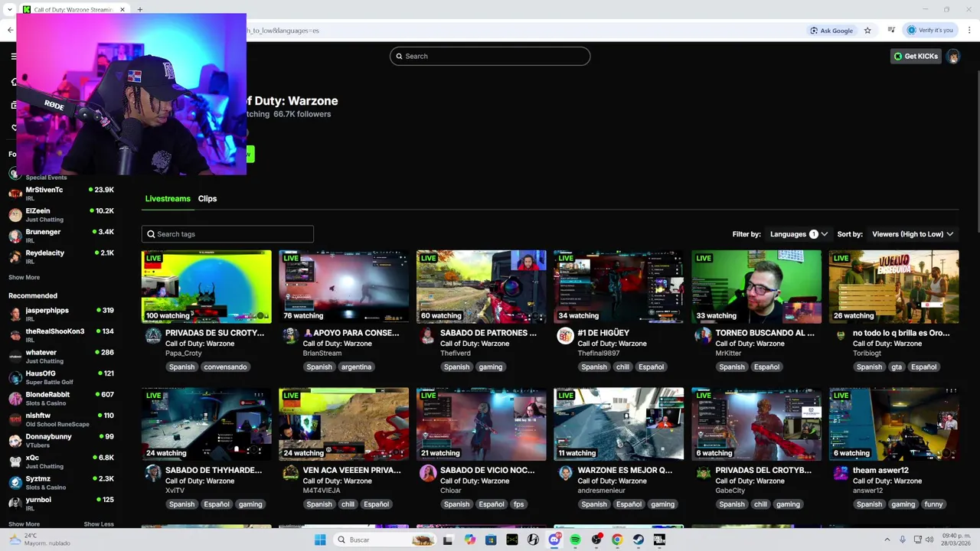980x551 pixels.
Task: Click Thefinal9897 channel avatar
Action: [x=565, y=336]
